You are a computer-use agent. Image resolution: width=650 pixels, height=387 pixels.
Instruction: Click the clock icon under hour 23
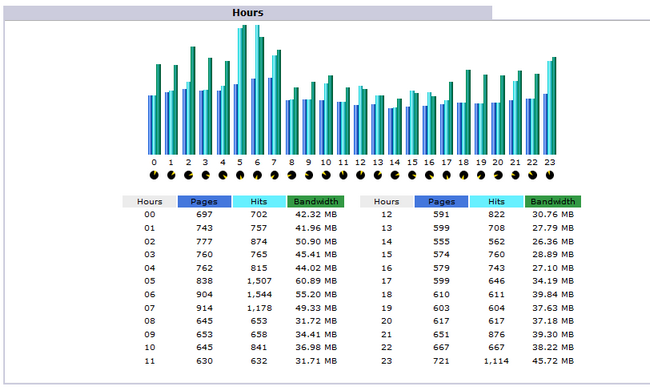click(x=550, y=175)
